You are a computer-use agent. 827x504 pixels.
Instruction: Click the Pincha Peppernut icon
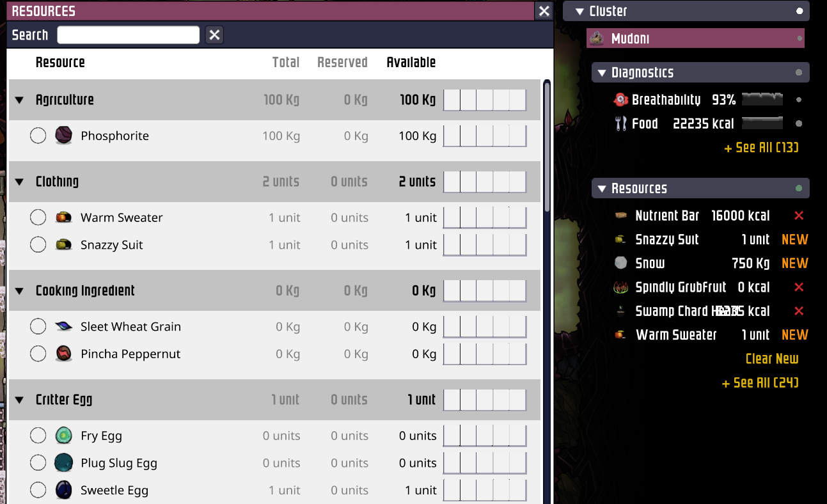pos(63,354)
